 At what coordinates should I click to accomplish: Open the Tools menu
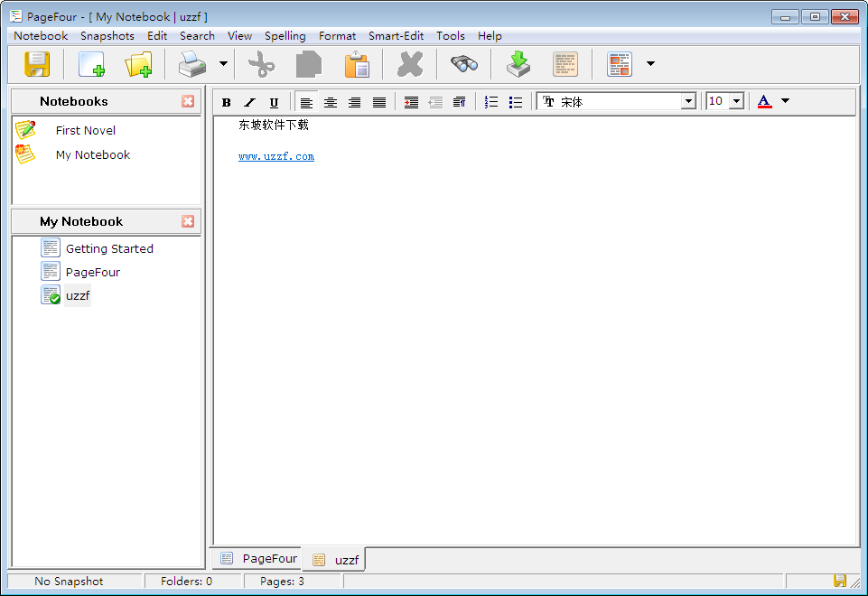tap(451, 36)
